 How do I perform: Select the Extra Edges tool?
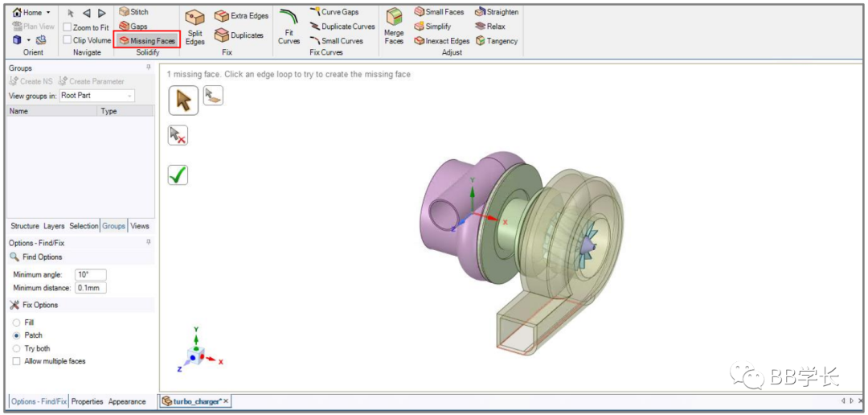[x=241, y=16]
